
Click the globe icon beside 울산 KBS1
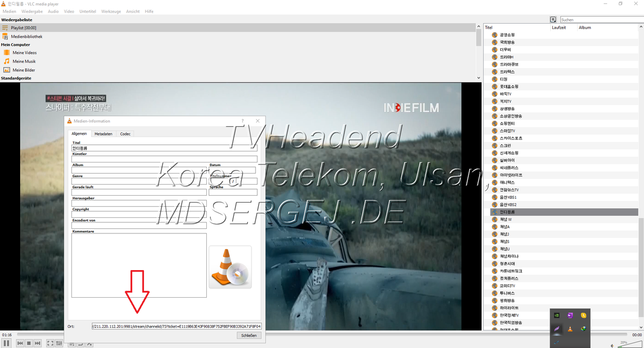(x=495, y=197)
